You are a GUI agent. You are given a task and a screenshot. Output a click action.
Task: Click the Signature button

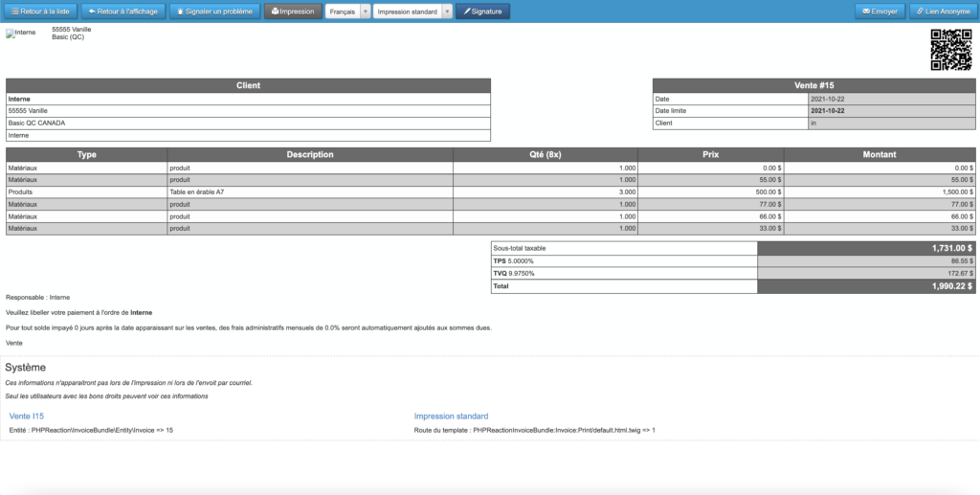coord(482,11)
